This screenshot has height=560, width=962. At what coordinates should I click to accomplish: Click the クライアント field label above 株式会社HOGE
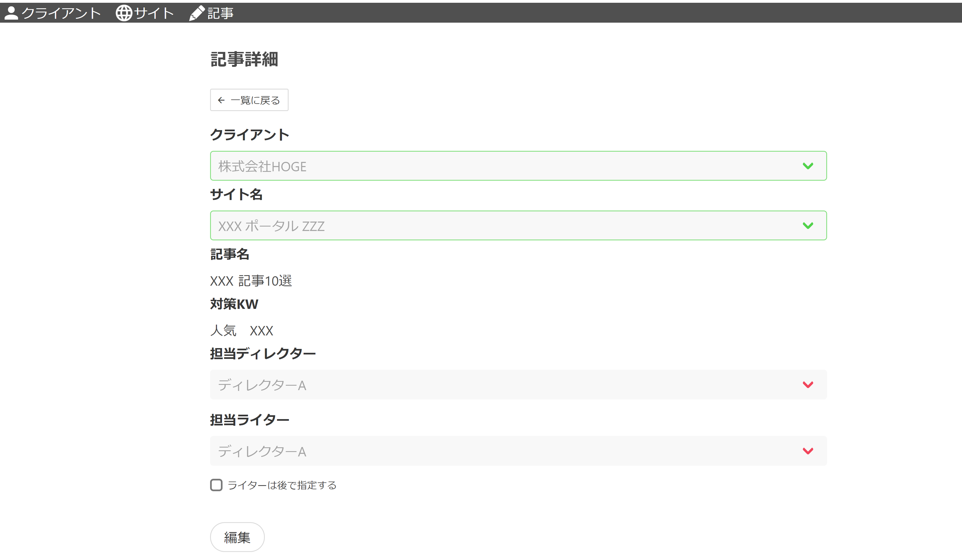point(250,135)
